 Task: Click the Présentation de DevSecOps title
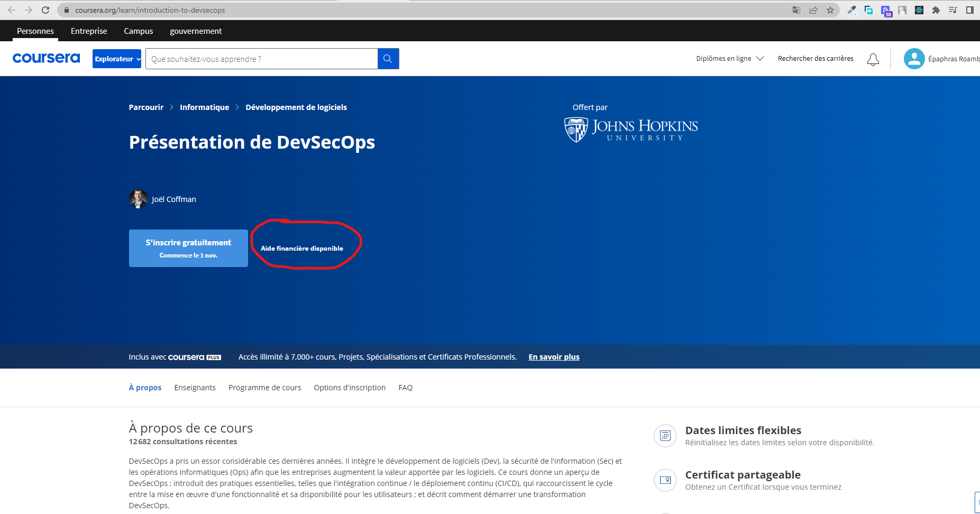pyautogui.click(x=252, y=142)
